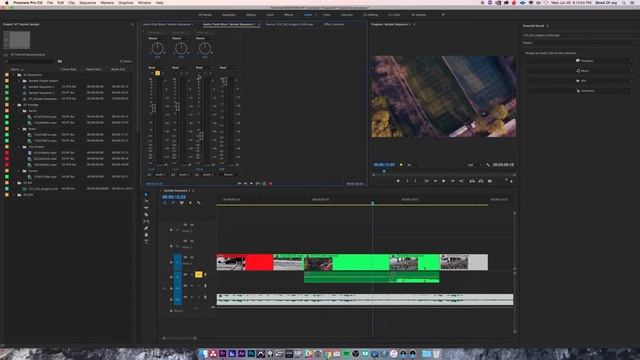Viewport: 640px width, 360px height.
Task: Click the Lift button in Program monitor
Action: point(472,181)
